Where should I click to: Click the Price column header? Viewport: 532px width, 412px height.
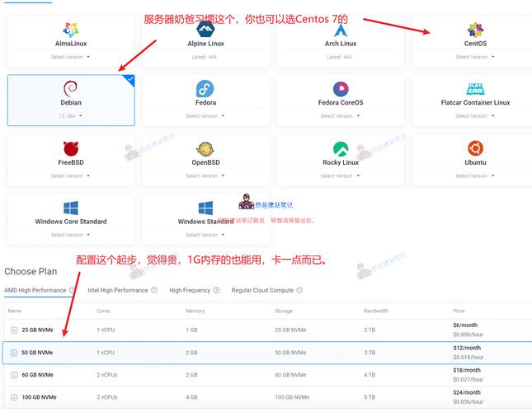[459, 311]
